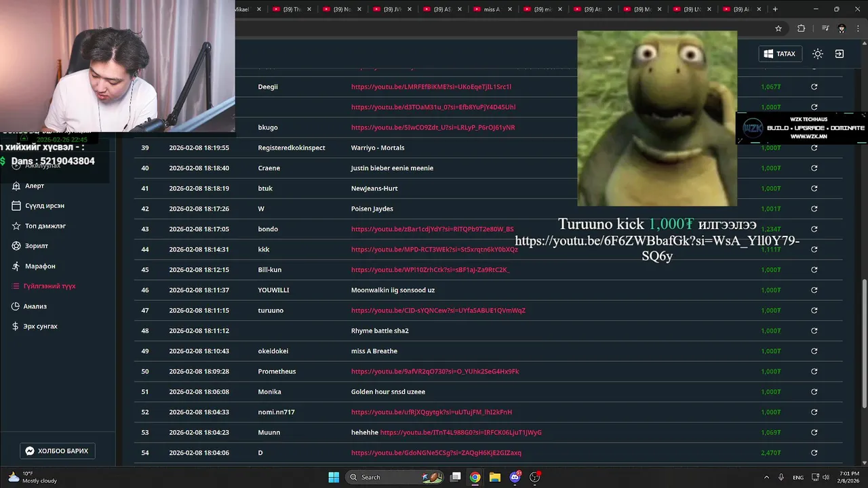The image size is (868, 488).
Task: Refresh row 46 from YOUWILLI
Action: pos(814,290)
